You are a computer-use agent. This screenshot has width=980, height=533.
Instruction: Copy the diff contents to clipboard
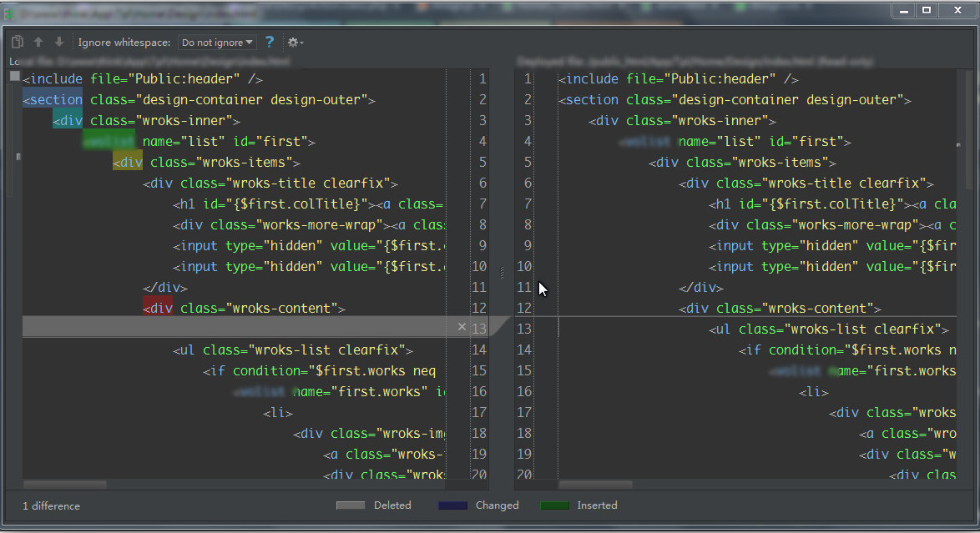coord(17,41)
